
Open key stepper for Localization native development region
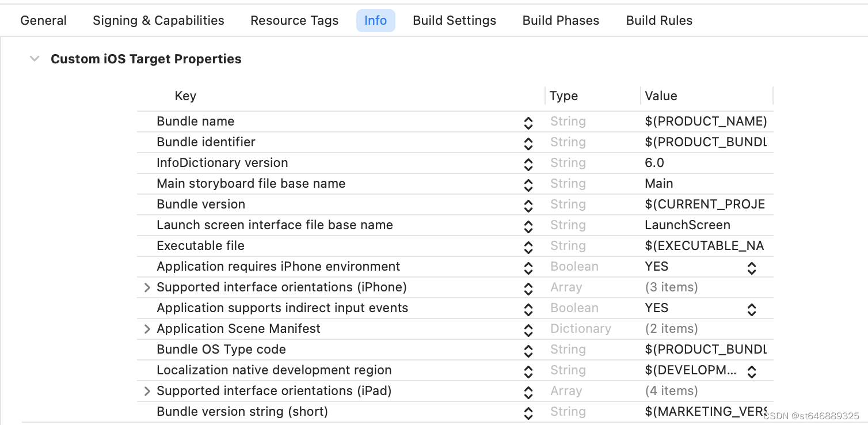528,371
